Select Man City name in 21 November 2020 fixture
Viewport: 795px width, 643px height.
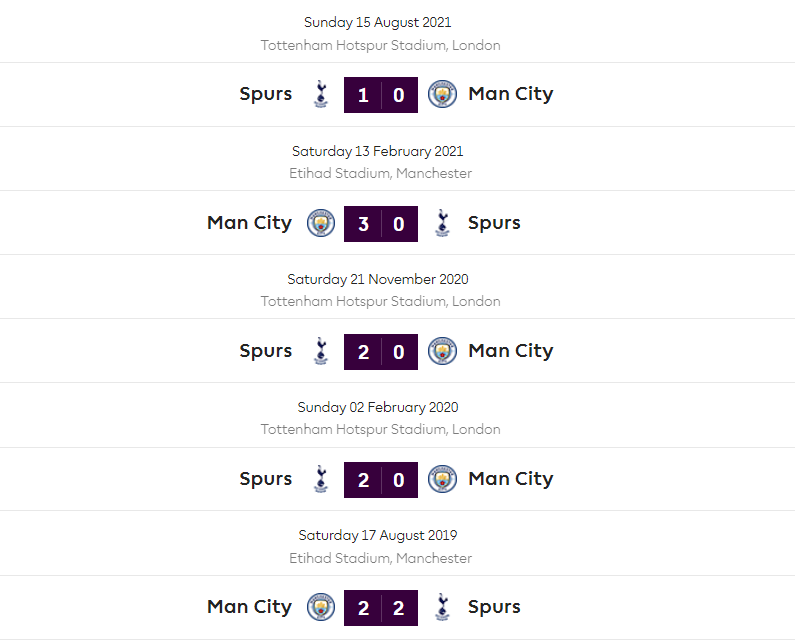[x=510, y=351]
